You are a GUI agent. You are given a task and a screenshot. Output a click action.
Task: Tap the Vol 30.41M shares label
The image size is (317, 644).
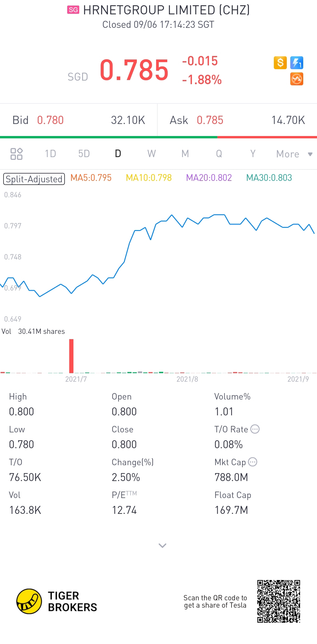click(33, 332)
